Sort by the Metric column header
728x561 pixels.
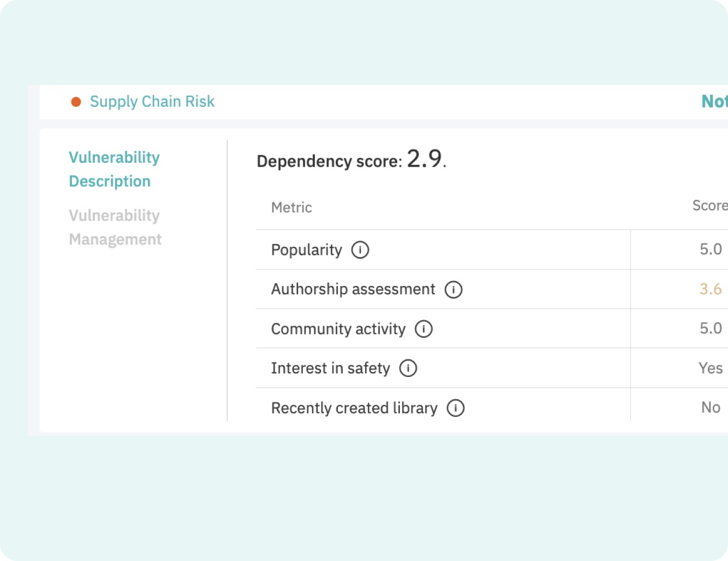coord(291,208)
